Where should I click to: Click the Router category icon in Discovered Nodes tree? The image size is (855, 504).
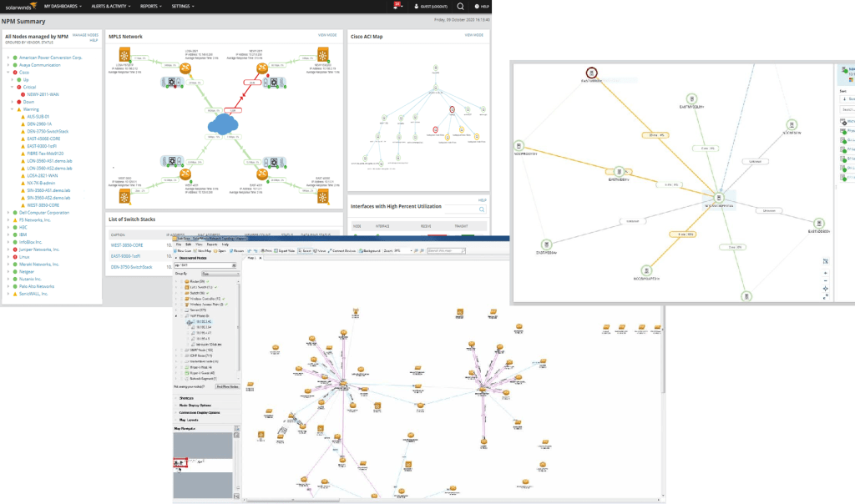pyautogui.click(x=187, y=281)
